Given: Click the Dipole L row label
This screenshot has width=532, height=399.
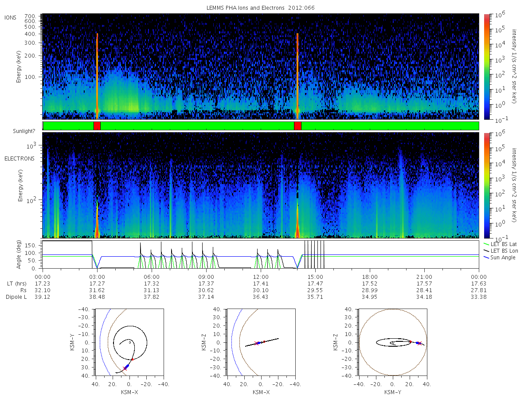Looking at the screenshot, I should 16,297.
